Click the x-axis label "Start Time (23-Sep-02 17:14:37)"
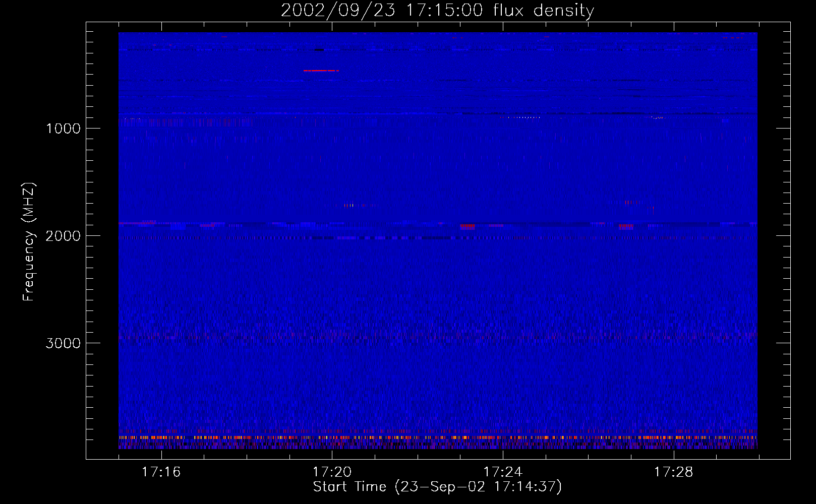The image size is (816, 504). [x=437, y=487]
